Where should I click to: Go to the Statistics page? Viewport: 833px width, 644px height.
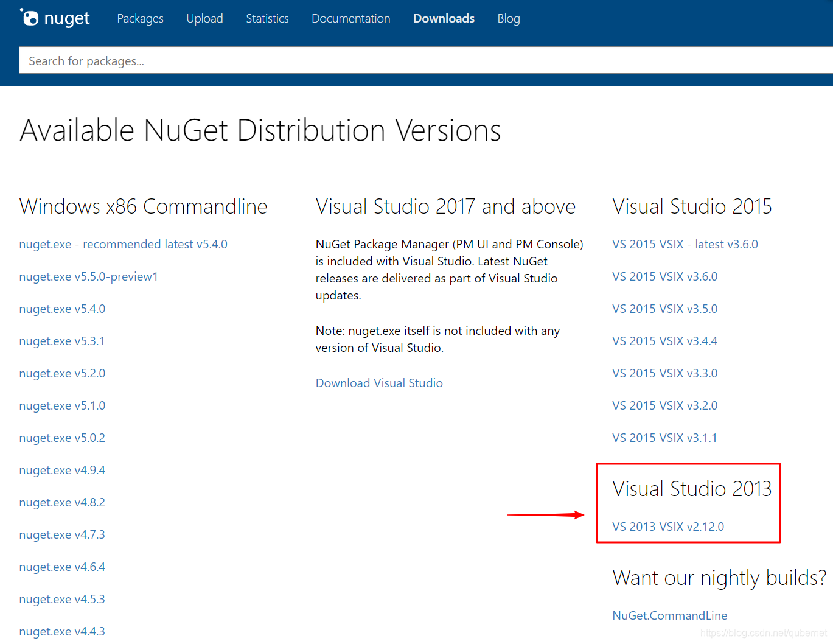click(x=267, y=19)
